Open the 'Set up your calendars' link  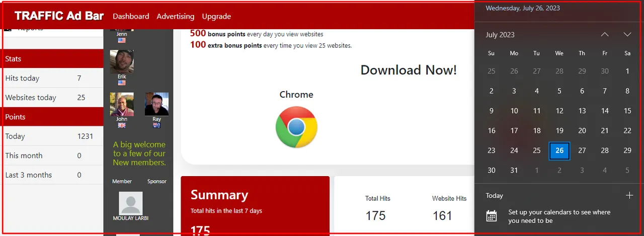(559, 216)
